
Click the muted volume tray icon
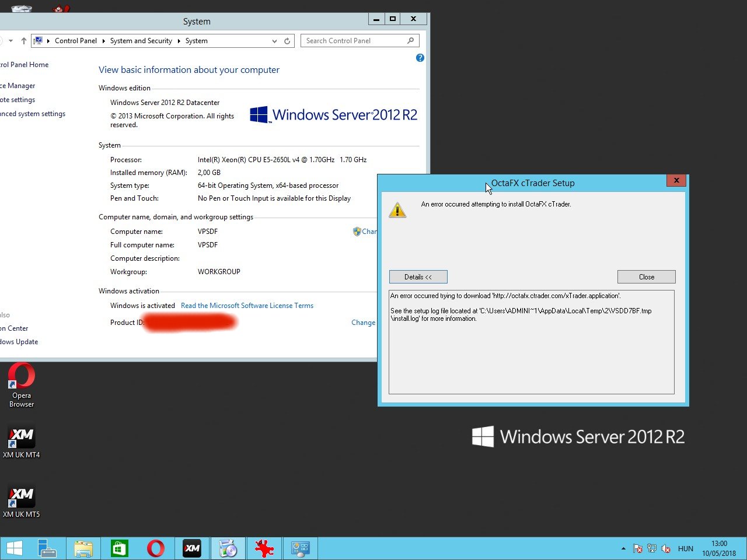666,548
